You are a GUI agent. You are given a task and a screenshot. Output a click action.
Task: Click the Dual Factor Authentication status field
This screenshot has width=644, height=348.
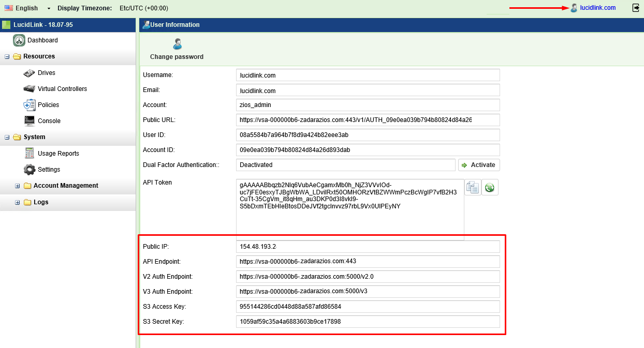(345, 165)
